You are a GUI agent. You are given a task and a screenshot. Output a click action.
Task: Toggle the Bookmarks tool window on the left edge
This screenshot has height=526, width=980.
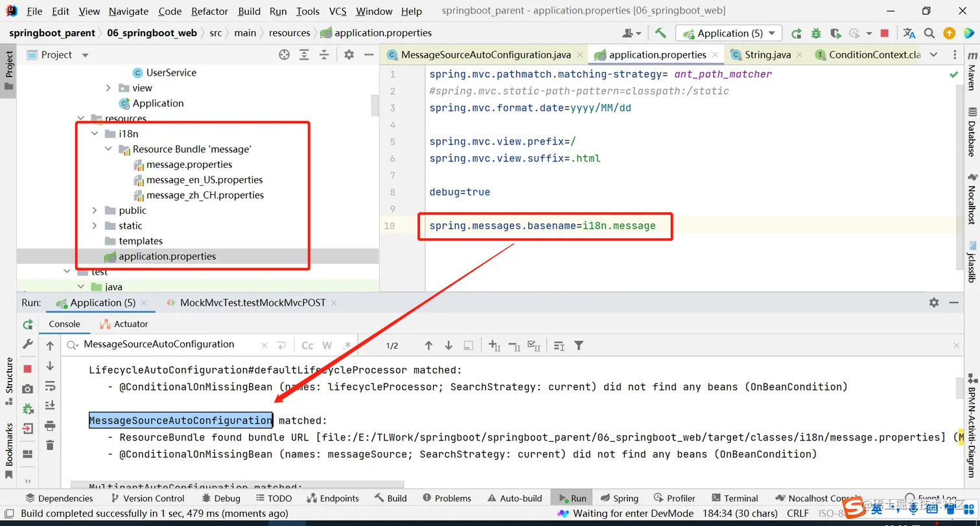(8, 450)
